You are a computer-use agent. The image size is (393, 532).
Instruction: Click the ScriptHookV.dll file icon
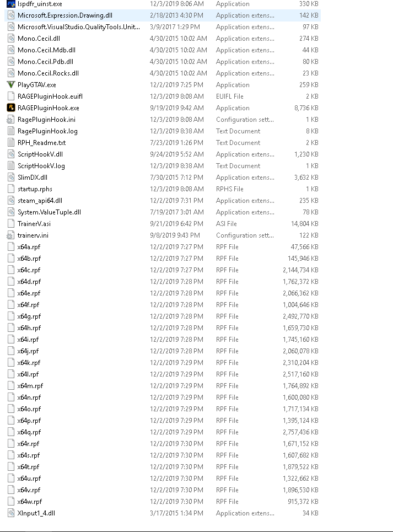pos(10,154)
